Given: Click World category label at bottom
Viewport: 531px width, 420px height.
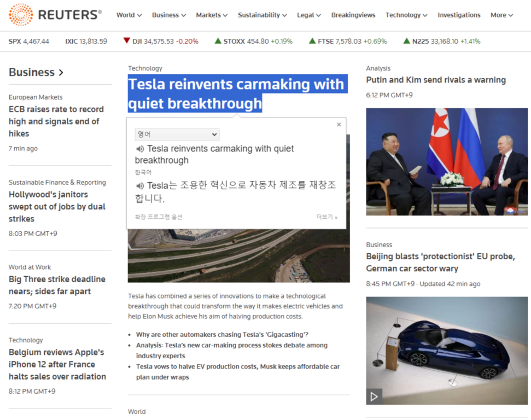Looking at the screenshot, I should (137, 412).
